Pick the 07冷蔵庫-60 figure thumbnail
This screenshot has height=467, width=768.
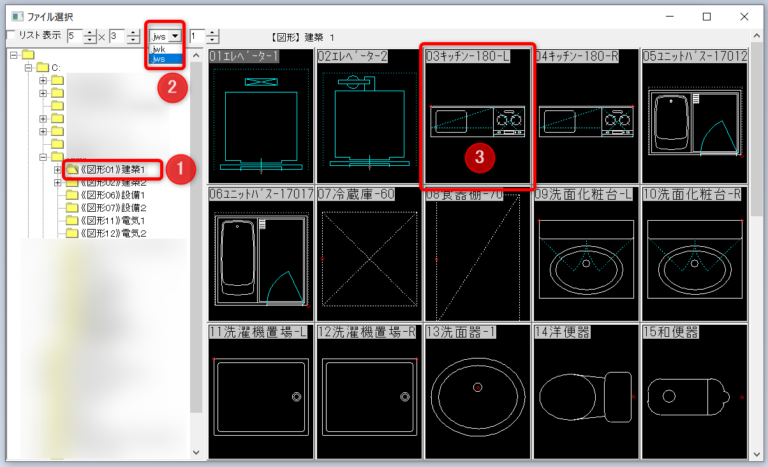[x=369, y=254]
